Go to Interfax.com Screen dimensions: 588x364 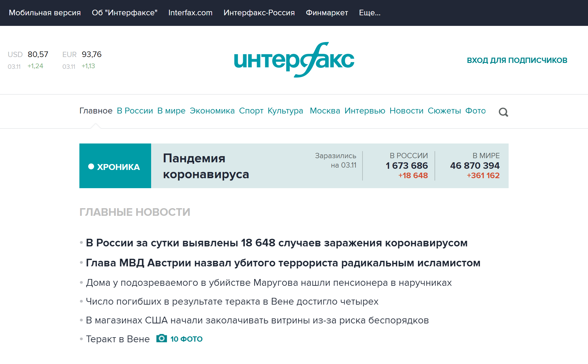(x=190, y=13)
